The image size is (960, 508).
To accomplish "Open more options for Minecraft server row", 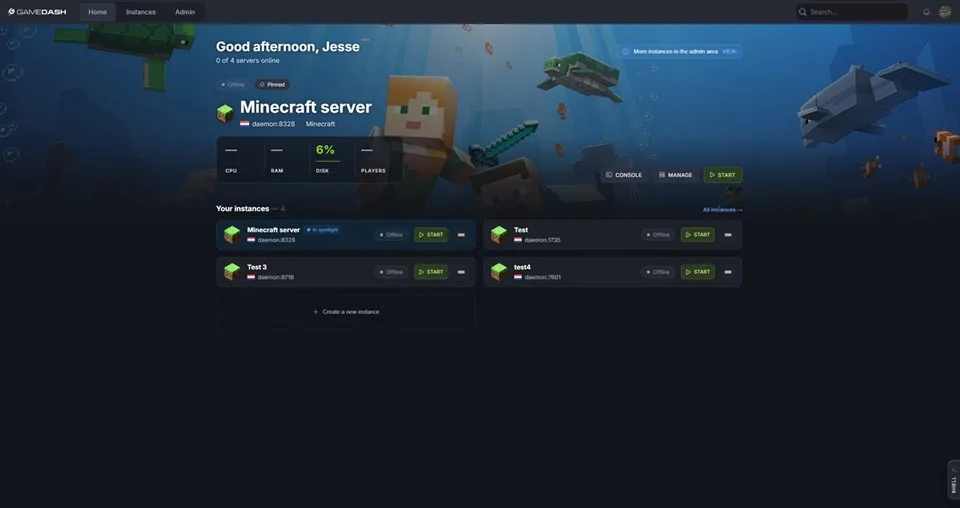I will pos(461,234).
